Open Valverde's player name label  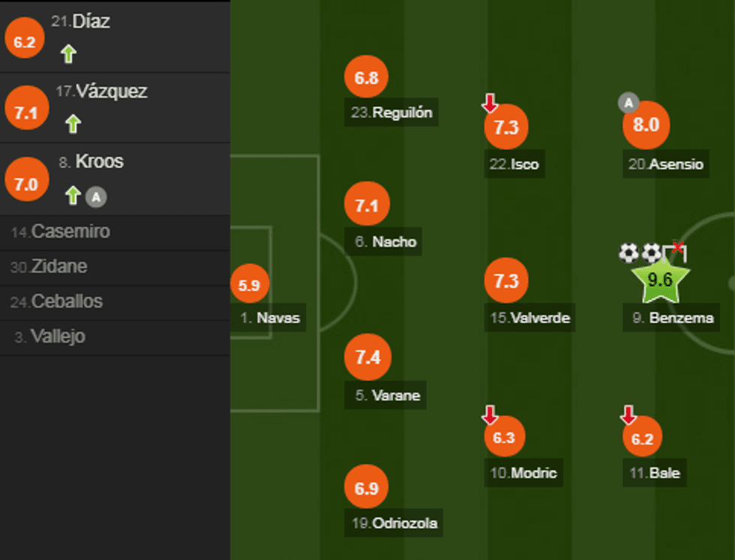tap(530, 318)
